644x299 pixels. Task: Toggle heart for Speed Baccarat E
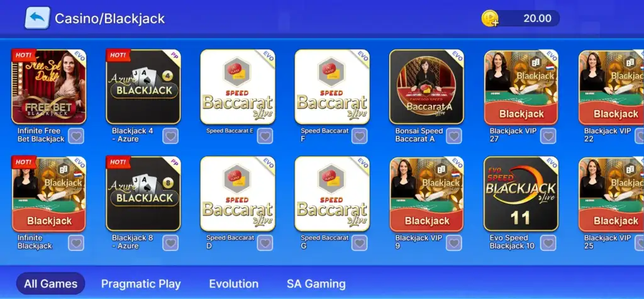coord(265,136)
